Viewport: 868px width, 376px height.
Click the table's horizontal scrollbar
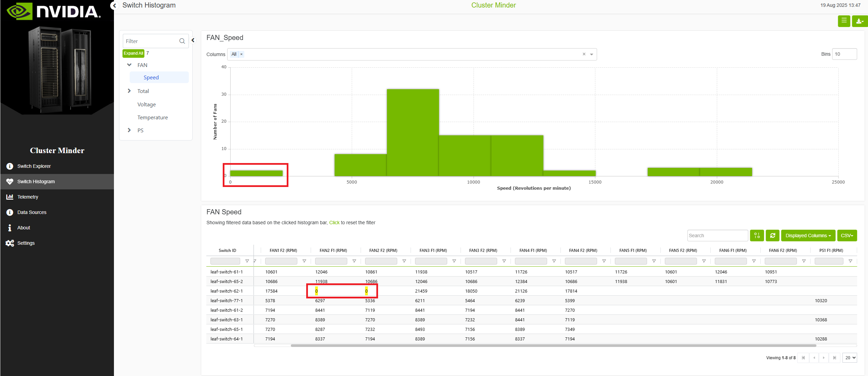pos(553,346)
